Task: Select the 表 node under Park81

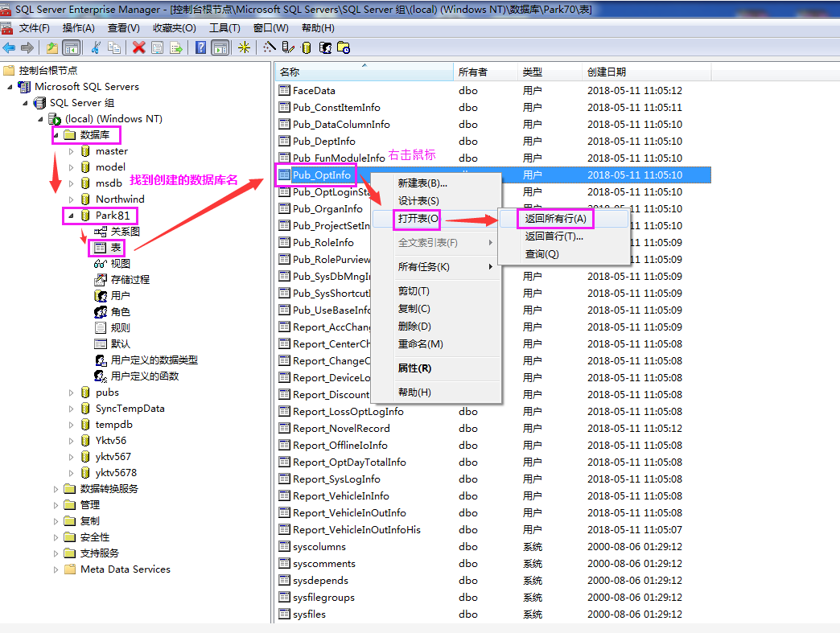Action: tap(108, 248)
